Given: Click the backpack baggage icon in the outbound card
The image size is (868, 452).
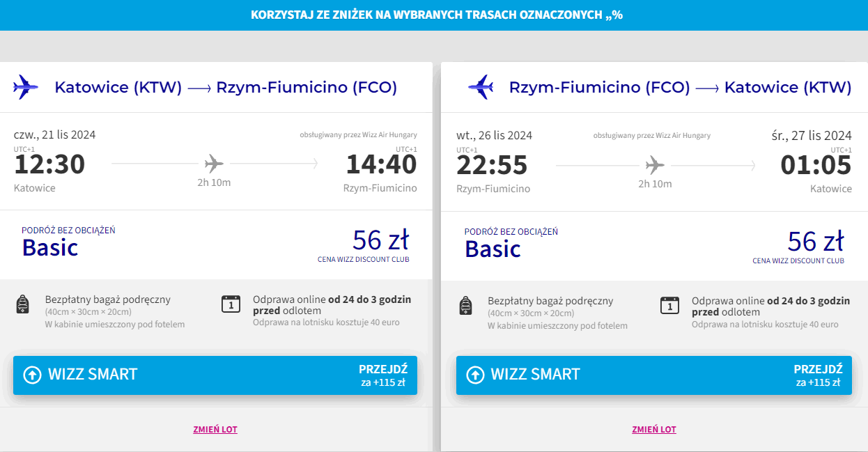Looking at the screenshot, I should coord(22,304).
